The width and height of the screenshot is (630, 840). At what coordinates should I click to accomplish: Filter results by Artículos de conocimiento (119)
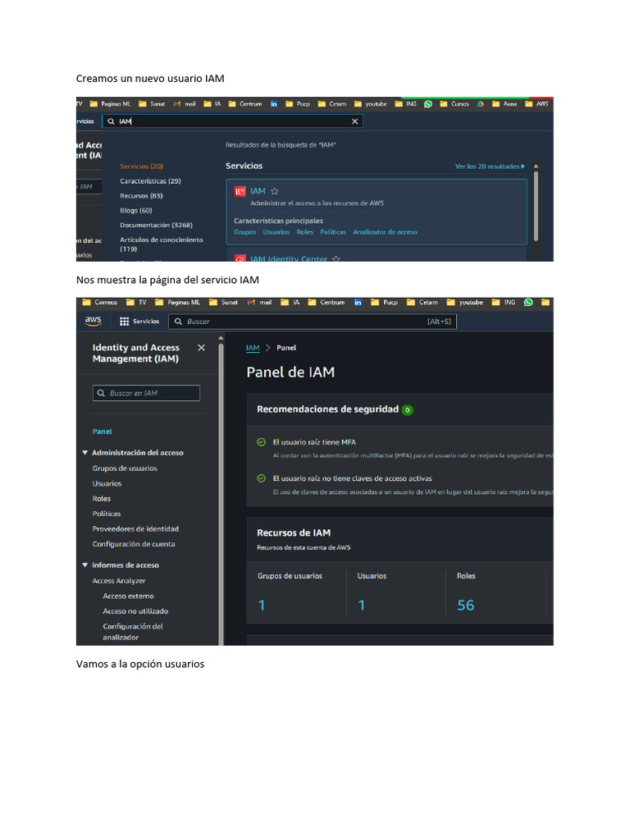pos(162,244)
